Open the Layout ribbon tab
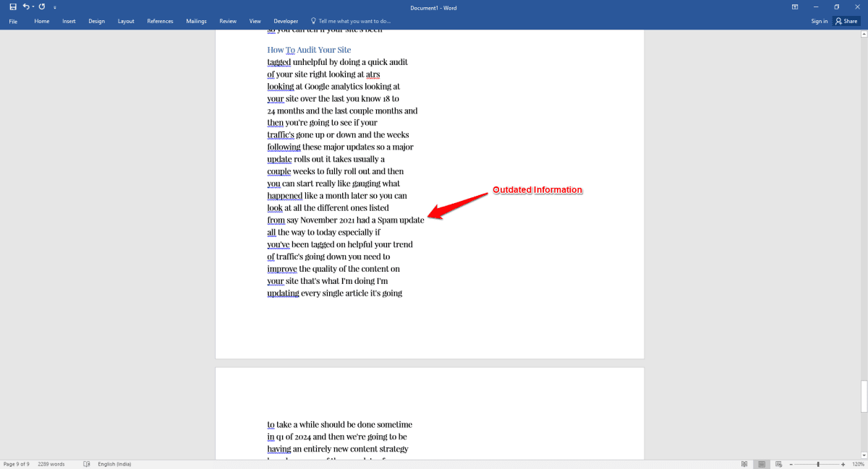The image size is (868, 469). tap(126, 21)
